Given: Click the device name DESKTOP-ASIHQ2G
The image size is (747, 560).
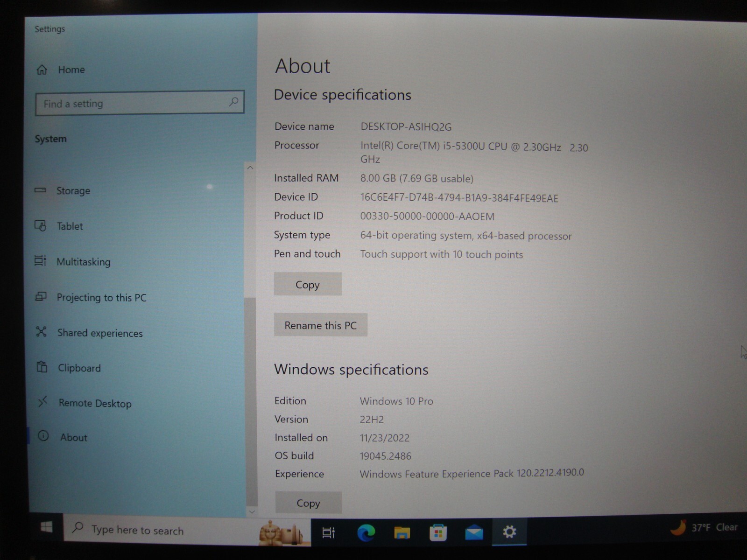Looking at the screenshot, I should coord(406,127).
